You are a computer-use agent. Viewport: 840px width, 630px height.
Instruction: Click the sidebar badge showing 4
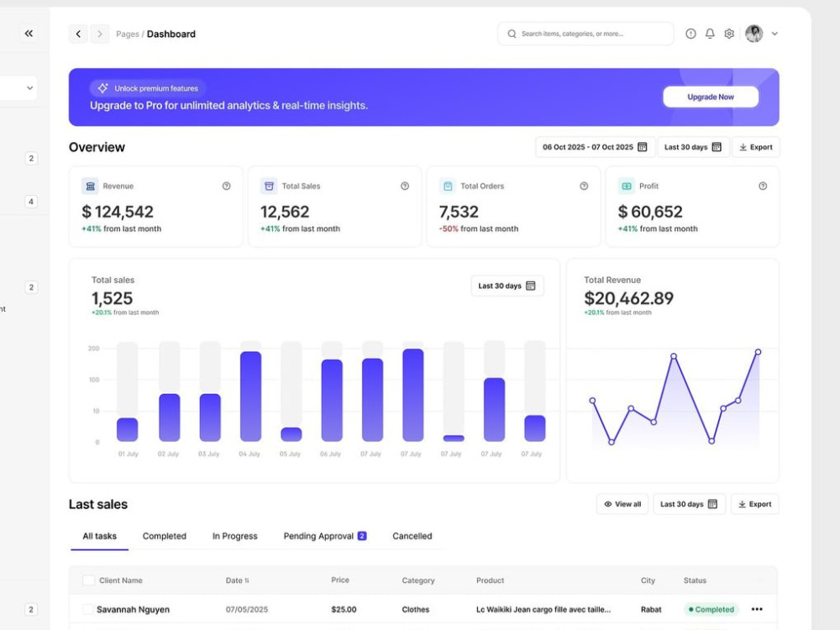[31, 202]
